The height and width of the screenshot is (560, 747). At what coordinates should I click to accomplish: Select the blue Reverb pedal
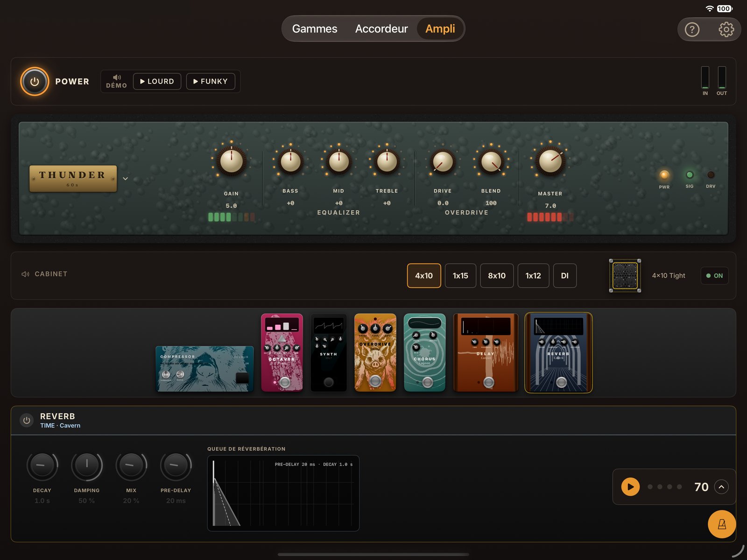point(558,353)
